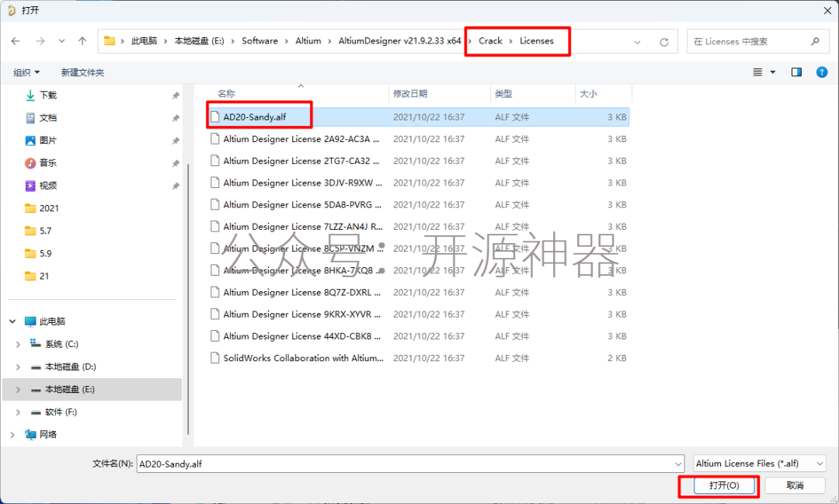Select 网络 in the navigation tree
This screenshot has height=504, width=839.
point(47,434)
